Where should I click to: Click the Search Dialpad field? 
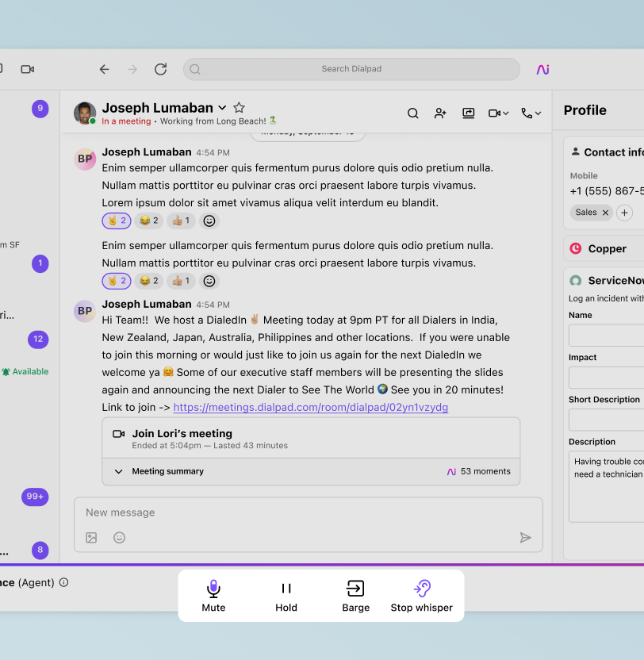point(351,69)
